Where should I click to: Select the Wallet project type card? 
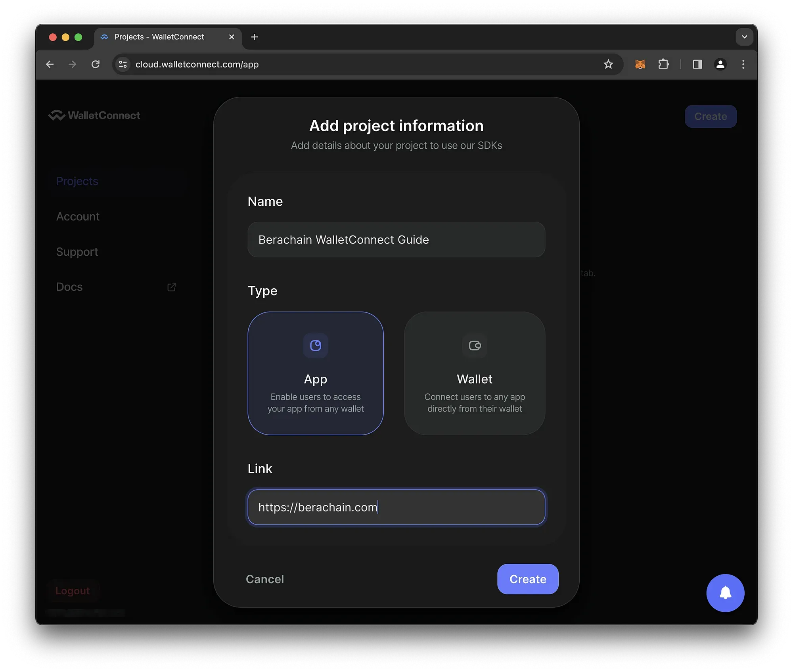click(x=475, y=373)
